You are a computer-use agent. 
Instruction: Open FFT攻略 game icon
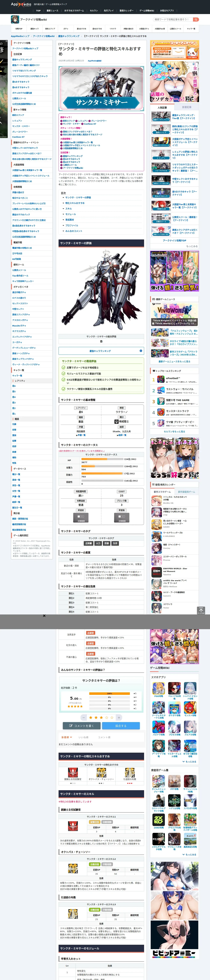(174, 781)
